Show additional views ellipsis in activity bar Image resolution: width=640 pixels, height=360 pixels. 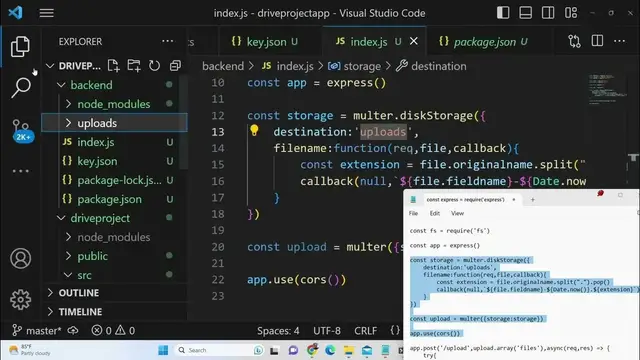[x=20, y=171]
